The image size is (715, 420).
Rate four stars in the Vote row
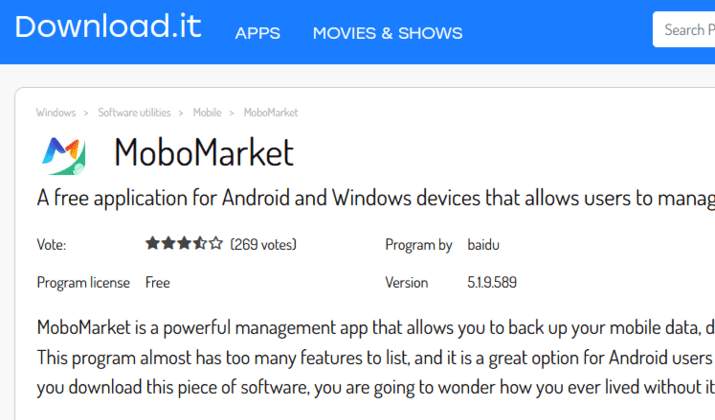coord(200,243)
